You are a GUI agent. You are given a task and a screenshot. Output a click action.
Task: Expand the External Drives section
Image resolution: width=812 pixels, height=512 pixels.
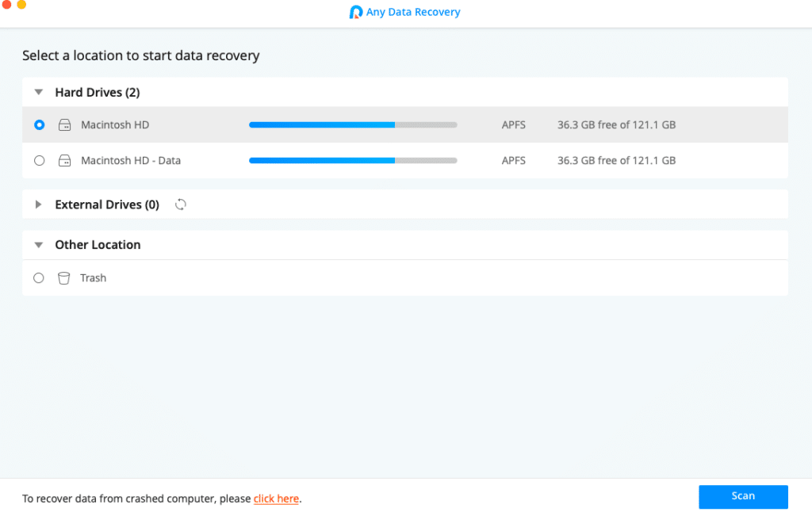tap(38, 204)
